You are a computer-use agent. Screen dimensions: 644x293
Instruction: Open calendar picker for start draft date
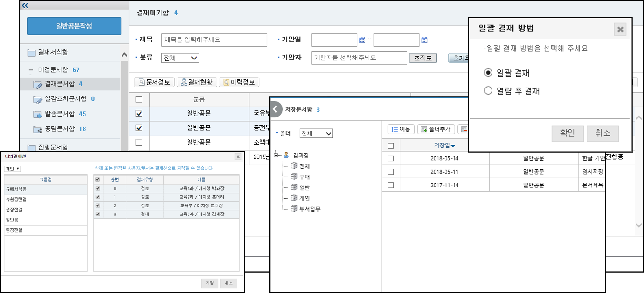(x=362, y=40)
